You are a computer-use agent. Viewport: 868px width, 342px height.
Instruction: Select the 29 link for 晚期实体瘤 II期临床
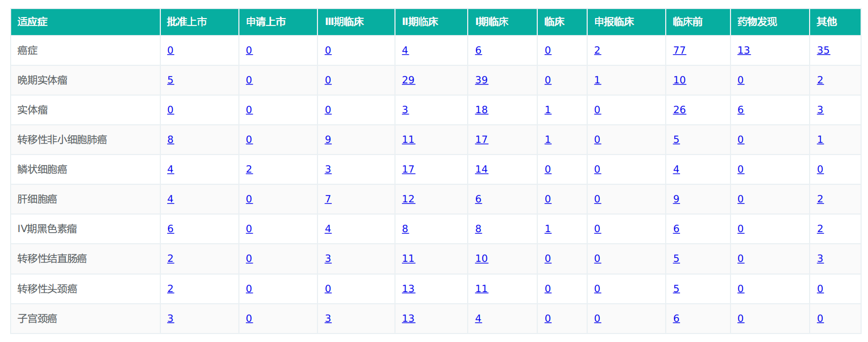[x=408, y=80]
